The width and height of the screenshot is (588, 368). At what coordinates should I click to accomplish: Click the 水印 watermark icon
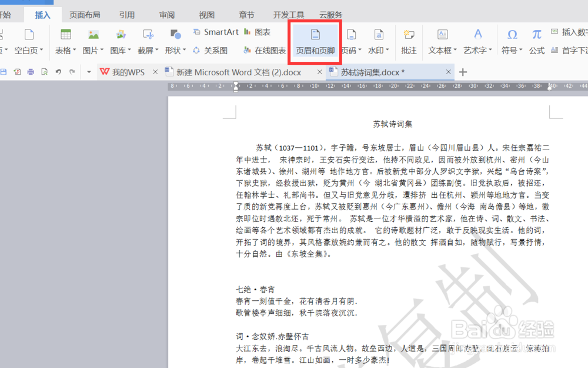tap(379, 35)
